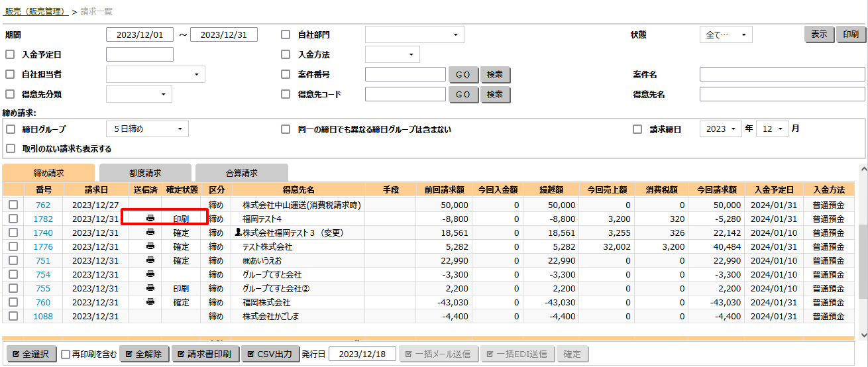This screenshot has width=868, height=367.
Task: Click printer icon in row 754
Action: [150, 274]
